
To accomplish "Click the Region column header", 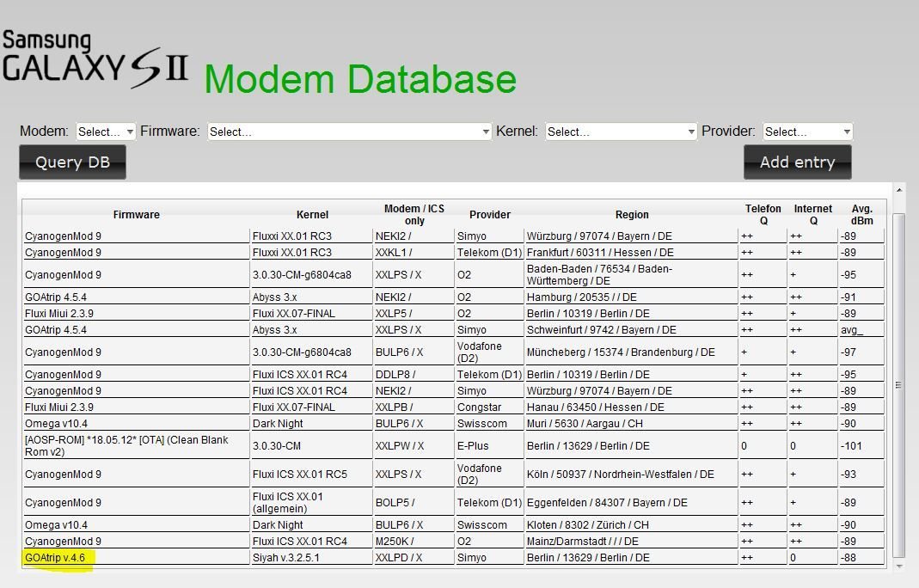I will 632,215.
